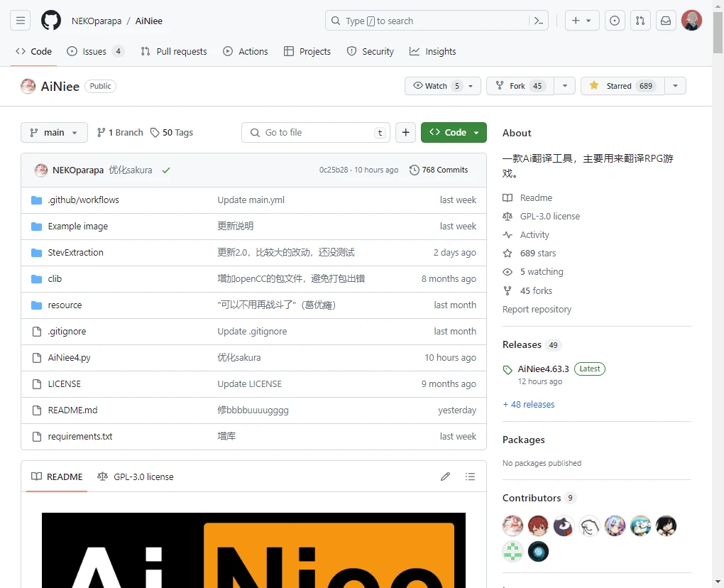Edit the README with pencil icon
This screenshot has height=588, width=724.
coord(445,477)
